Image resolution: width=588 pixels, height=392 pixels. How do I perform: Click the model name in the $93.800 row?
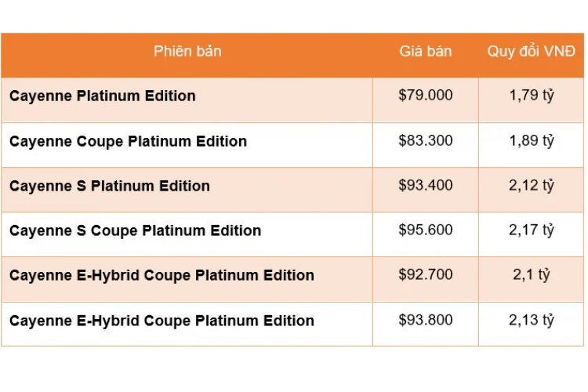coord(162,321)
